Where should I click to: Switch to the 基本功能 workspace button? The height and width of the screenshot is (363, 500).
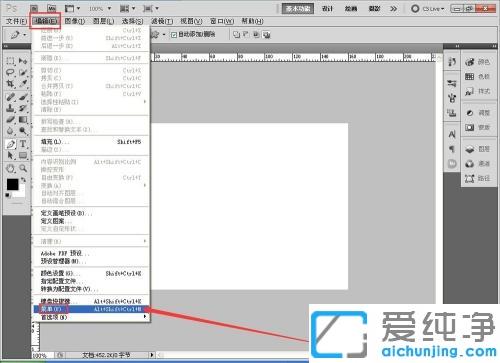point(298,9)
